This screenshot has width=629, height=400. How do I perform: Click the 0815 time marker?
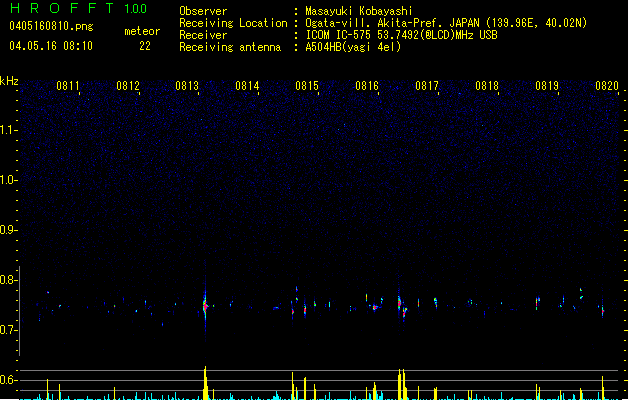307,85
